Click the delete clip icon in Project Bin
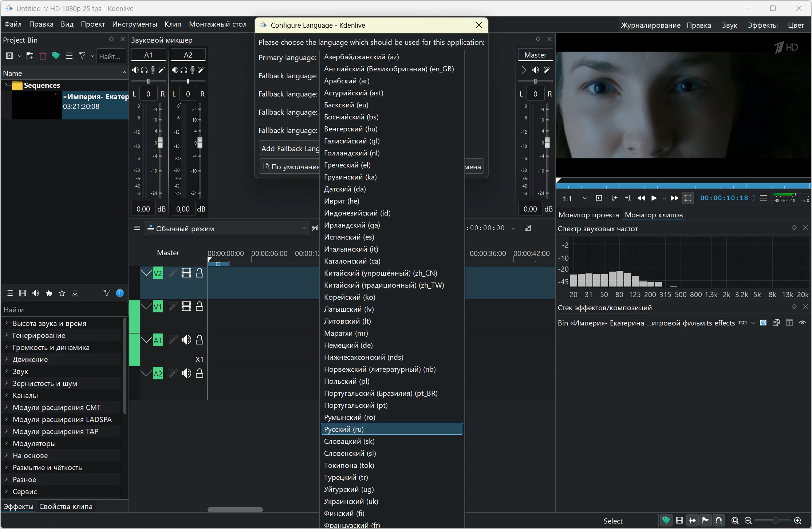This screenshot has height=529, width=812. (43, 56)
